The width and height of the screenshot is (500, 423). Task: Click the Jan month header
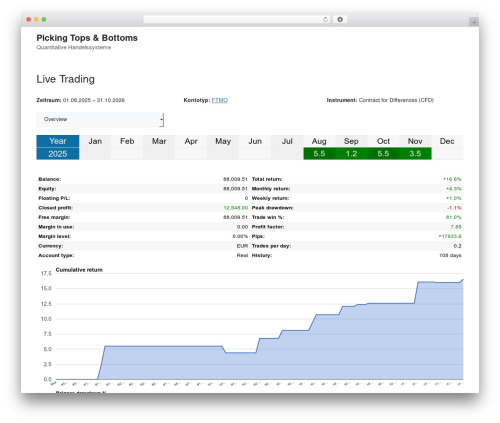pyautogui.click(x=95, y=141)
